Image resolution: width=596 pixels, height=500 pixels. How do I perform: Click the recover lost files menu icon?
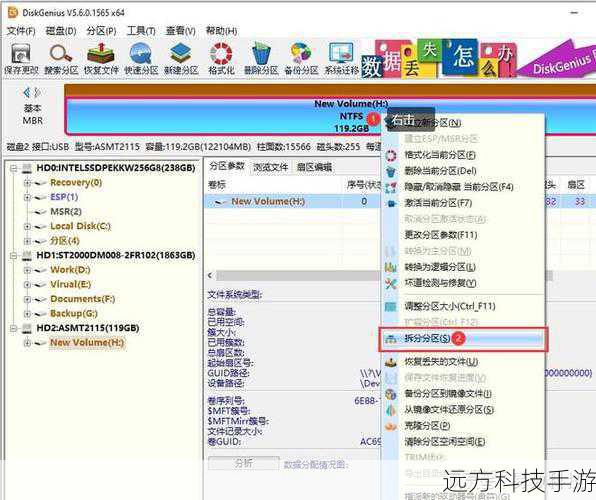(x=391, y=362)
